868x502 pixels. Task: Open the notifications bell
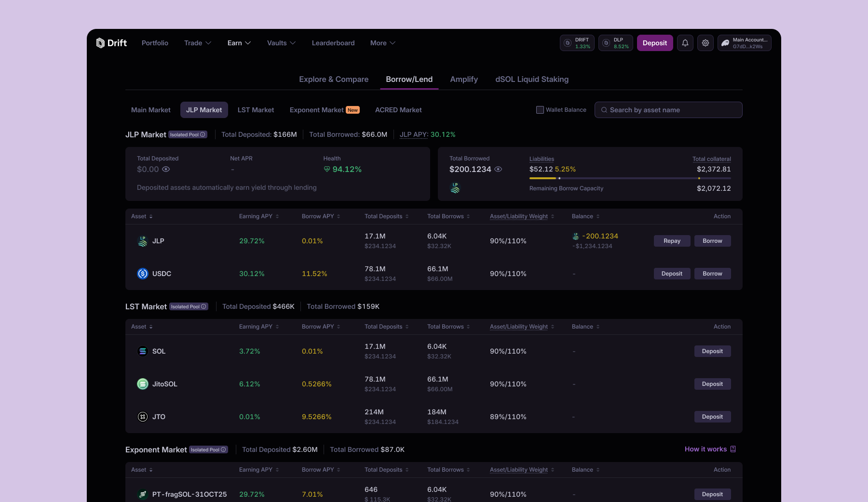685,43
